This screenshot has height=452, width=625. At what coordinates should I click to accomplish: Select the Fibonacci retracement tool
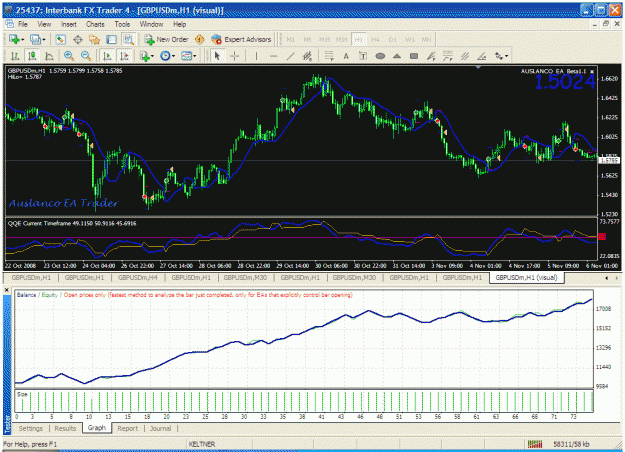coord(329,56)
